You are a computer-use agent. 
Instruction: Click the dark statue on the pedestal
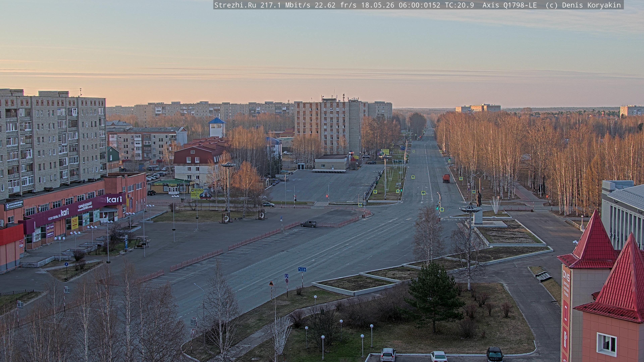478,199
